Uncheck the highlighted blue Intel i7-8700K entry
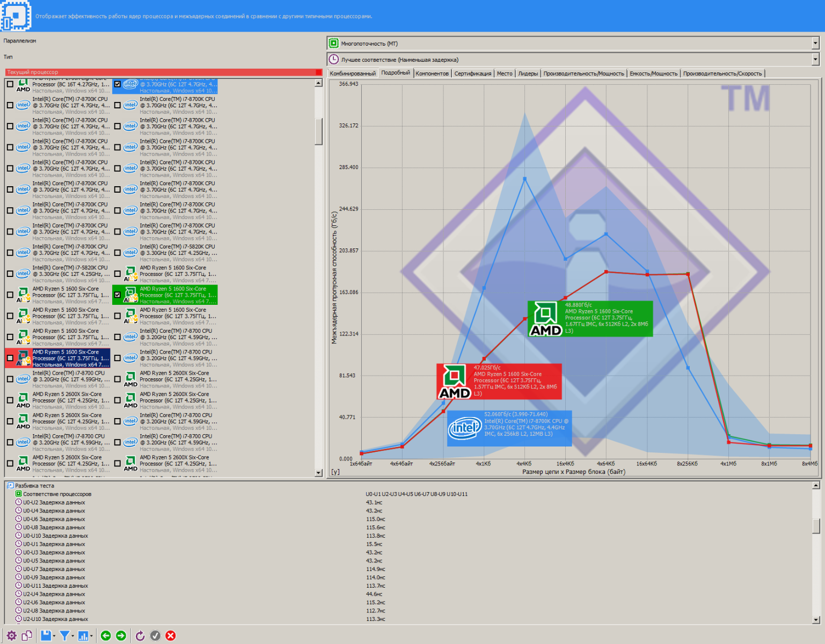The image size is (825, 644). pos(118,84)
